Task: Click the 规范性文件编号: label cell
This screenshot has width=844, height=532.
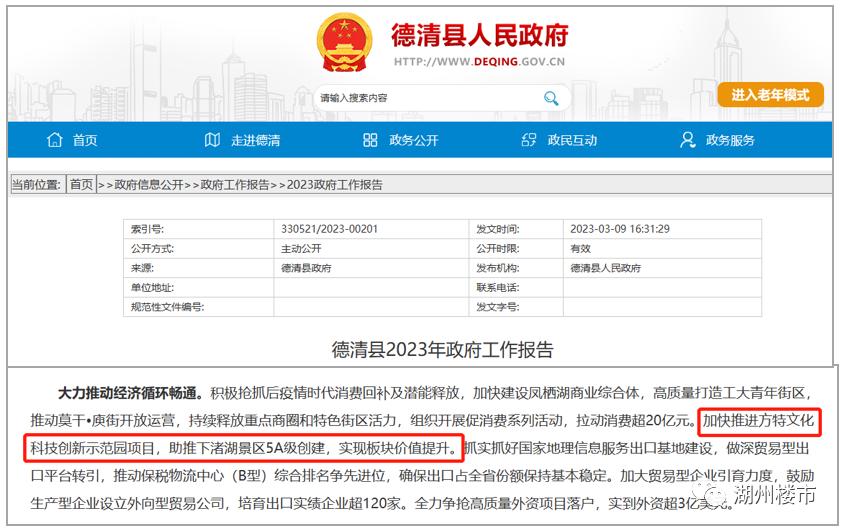Action: point(199,306)
